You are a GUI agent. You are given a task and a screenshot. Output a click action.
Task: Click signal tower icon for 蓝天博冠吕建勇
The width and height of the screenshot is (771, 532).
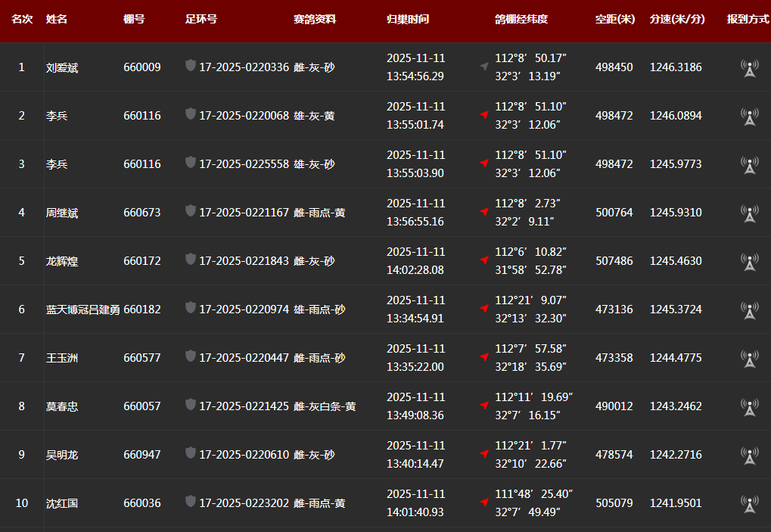(x=749, y=310)
